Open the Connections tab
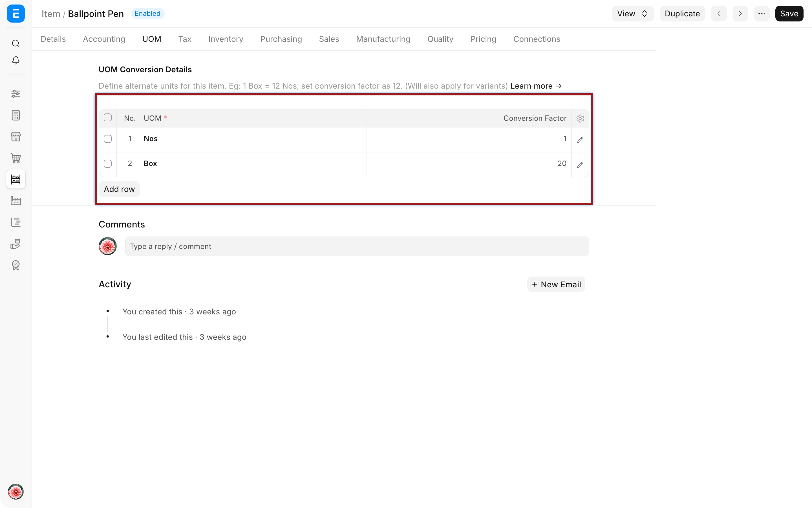 537,39
